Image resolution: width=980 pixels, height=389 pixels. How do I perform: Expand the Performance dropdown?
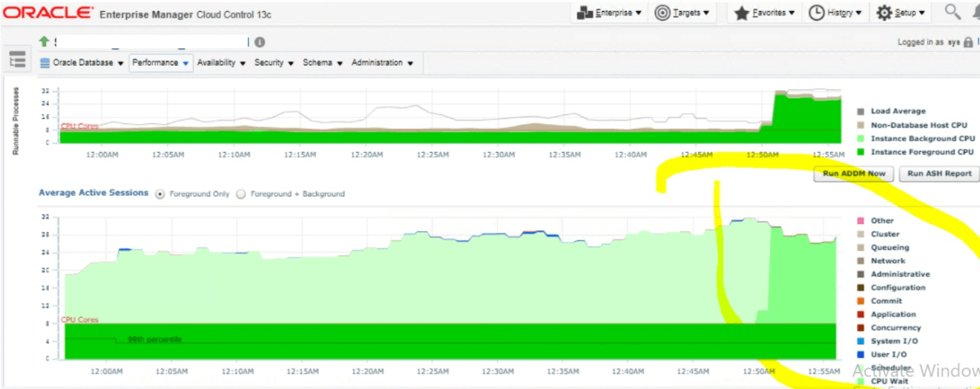point(161,63)
